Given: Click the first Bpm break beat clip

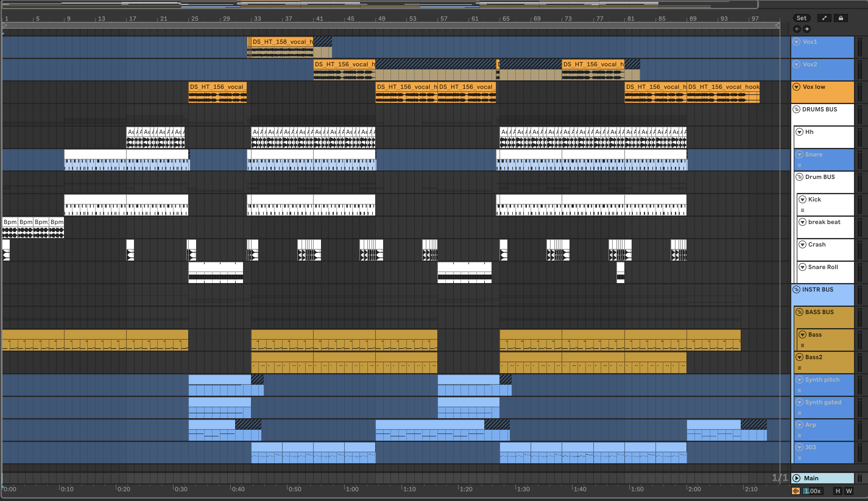Looking at the screenshot, I should pos(10,222).
